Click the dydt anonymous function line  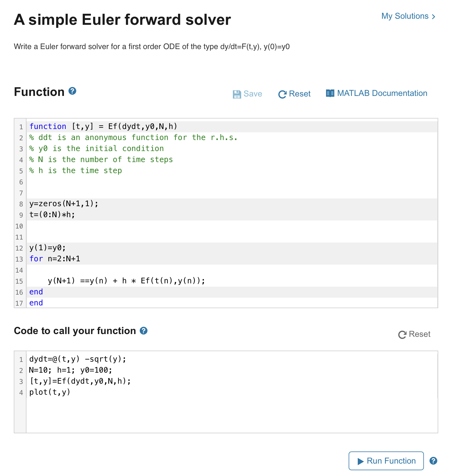(77, 359)
